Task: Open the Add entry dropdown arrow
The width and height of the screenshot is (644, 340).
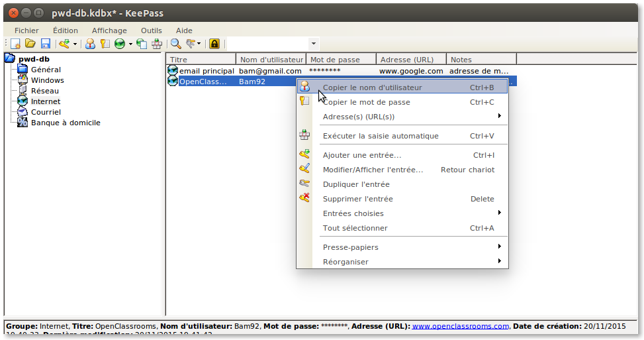Action: click(x=75, y=44)
